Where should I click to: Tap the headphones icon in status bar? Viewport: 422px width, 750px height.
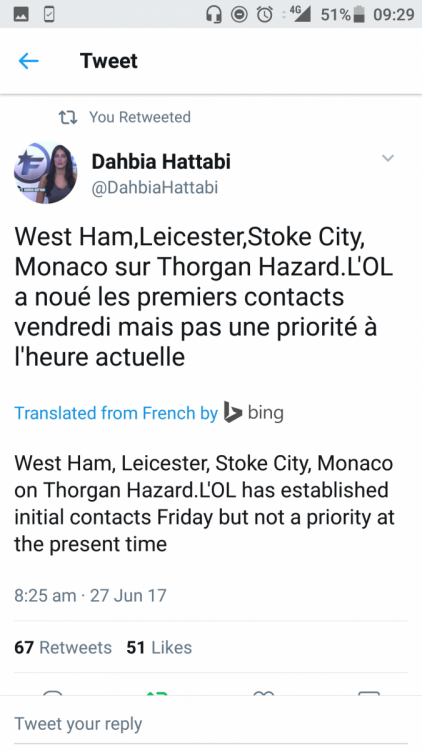pyautogui.click(x=213, y=15)
